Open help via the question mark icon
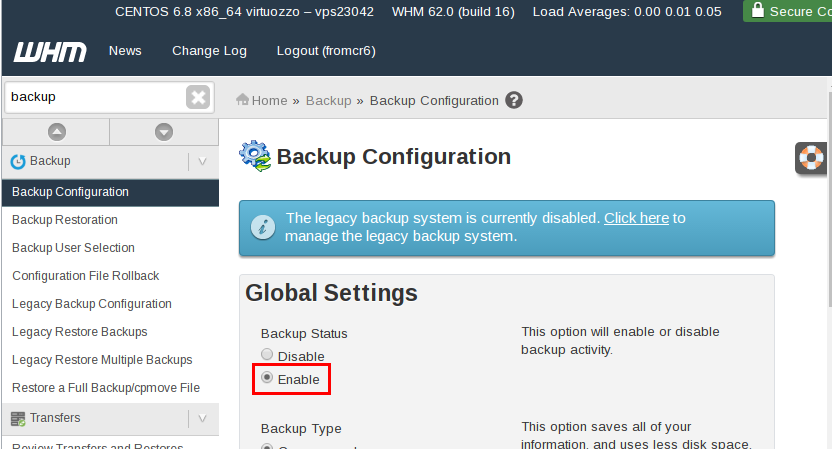832x449 pixels. (x=514, y=100)
